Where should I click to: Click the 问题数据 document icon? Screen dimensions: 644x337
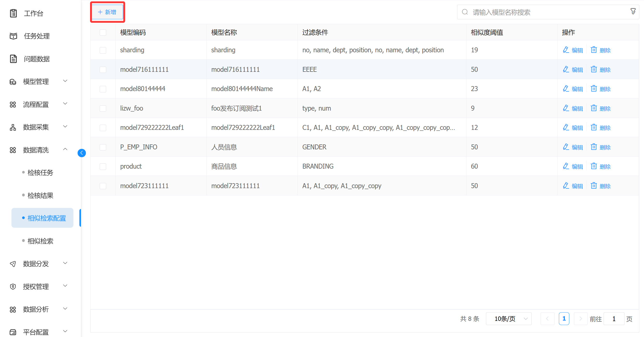(x=13, y=59)
